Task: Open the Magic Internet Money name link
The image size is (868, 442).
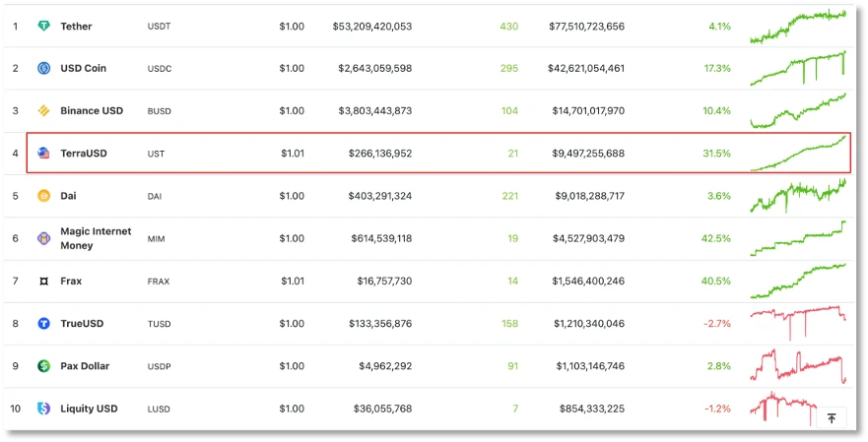Action: pos(96,238)
